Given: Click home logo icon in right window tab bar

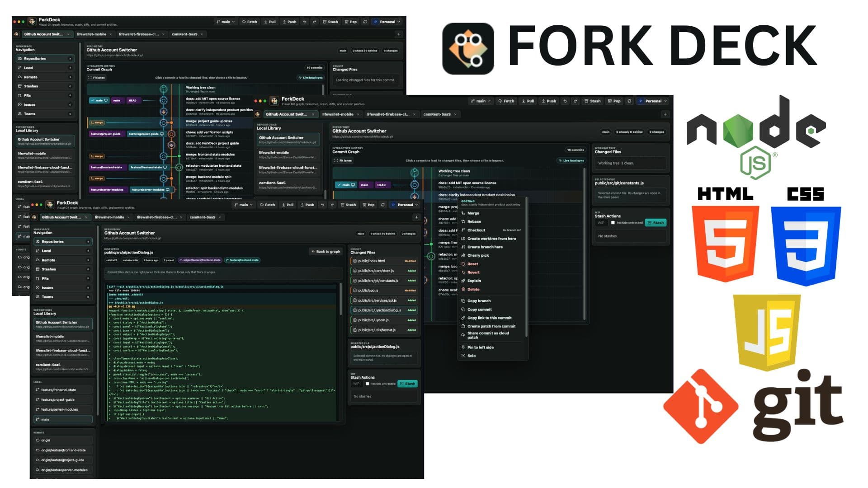Looking at the screenshot, I should pyautogui.click(x=258, y=114).
